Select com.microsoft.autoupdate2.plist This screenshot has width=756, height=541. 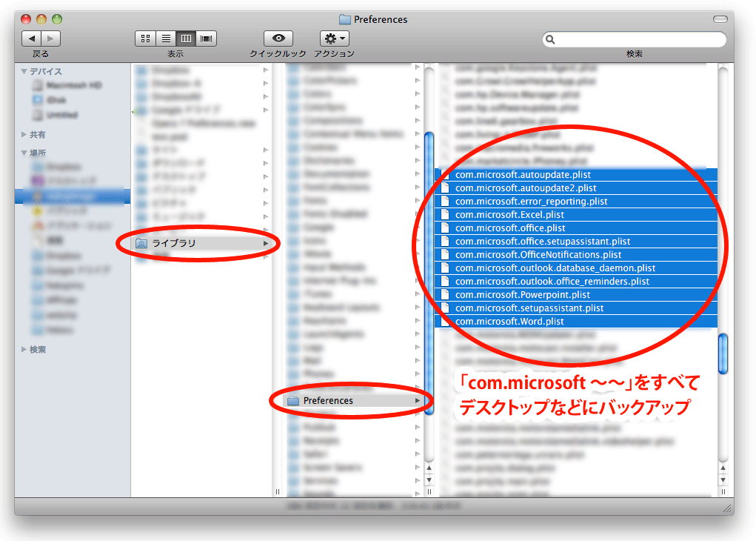(576, 188)
